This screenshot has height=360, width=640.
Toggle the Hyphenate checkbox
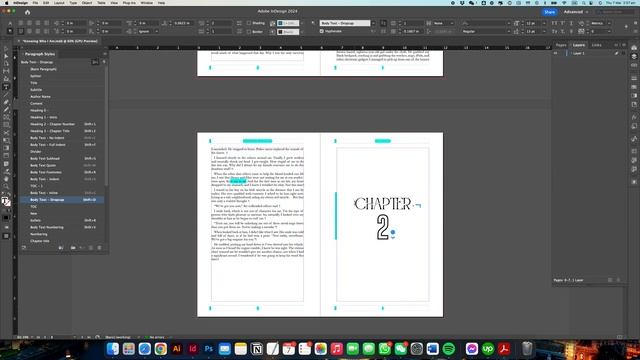pos(322,31)
